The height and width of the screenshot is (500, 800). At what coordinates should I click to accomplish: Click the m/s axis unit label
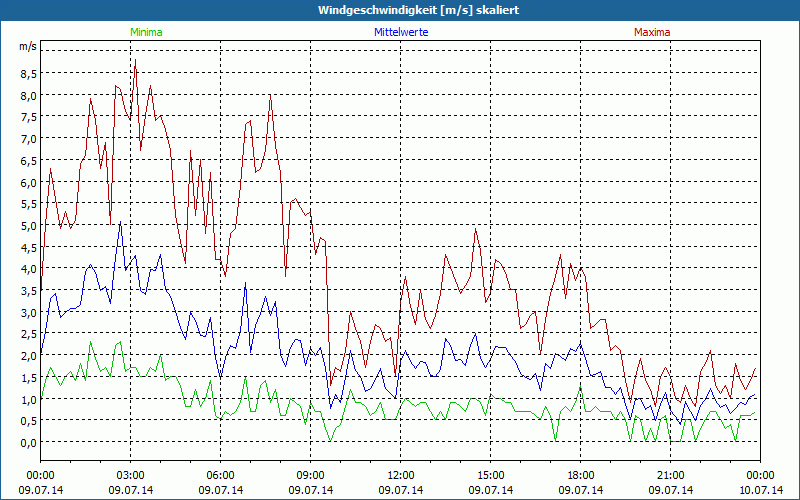tap(28, 46)
